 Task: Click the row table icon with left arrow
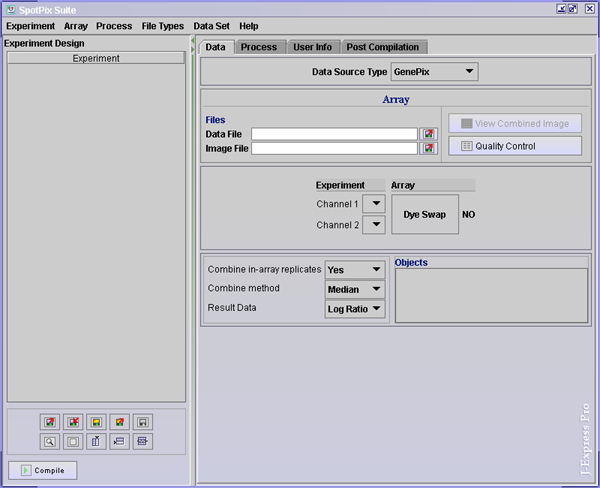click(x=119, y=441)
